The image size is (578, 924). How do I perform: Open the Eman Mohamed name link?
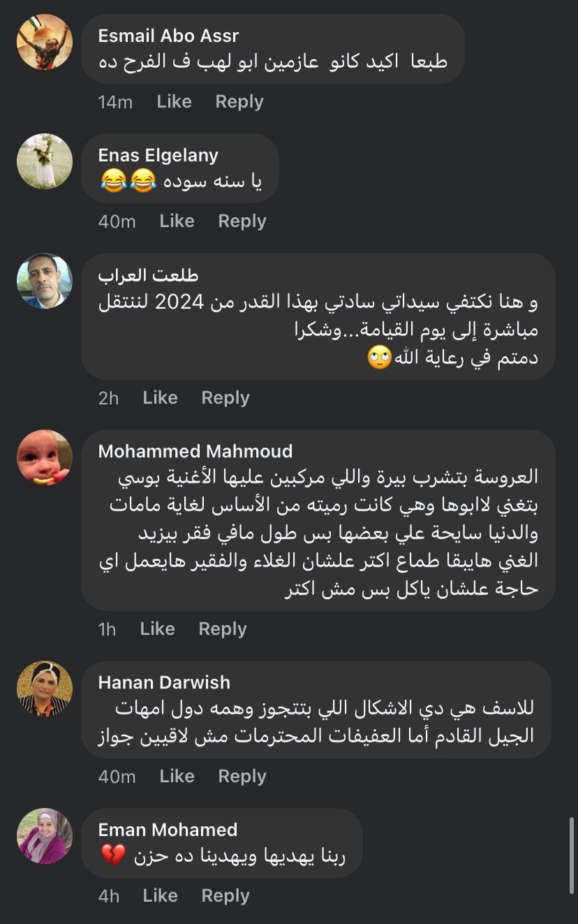168,830
